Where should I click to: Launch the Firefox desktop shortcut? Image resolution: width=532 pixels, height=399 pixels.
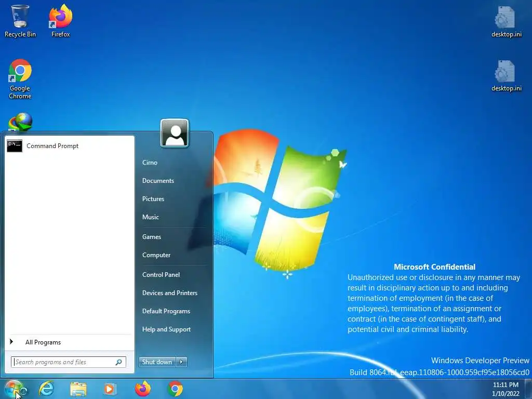[60, 21]
